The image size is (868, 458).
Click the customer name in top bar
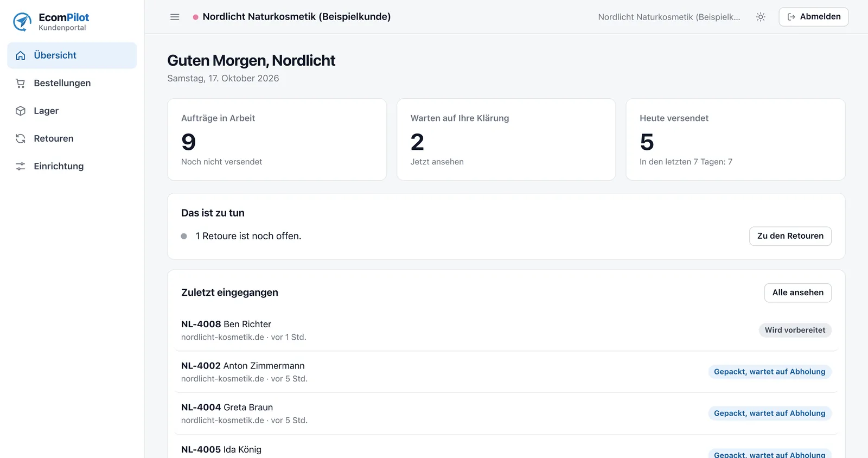[669, 17]
